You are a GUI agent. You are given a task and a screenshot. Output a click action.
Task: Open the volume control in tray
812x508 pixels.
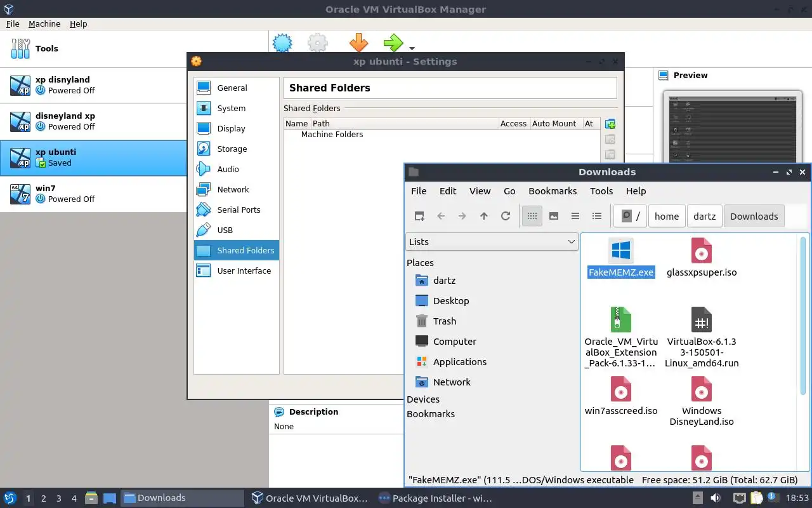716,498
